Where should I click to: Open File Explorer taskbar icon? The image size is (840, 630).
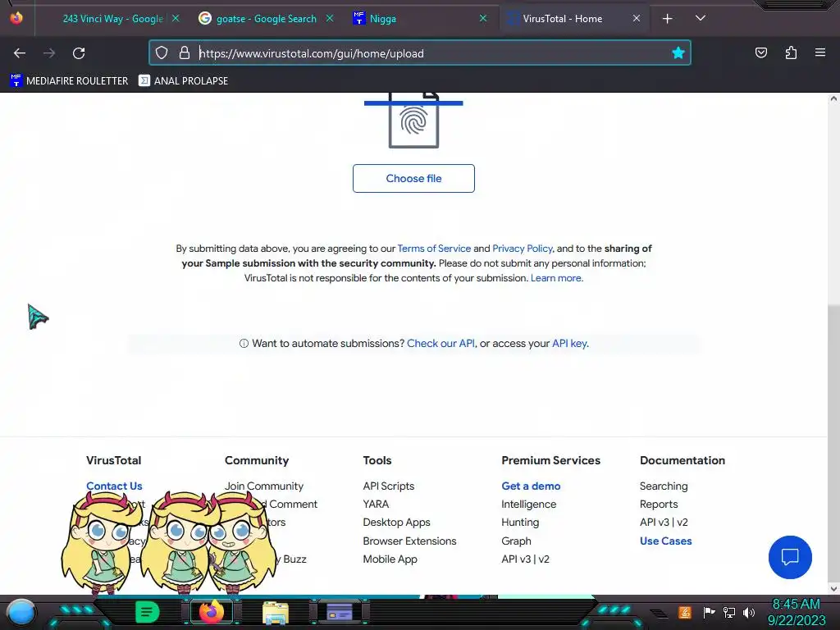point(276,613)
